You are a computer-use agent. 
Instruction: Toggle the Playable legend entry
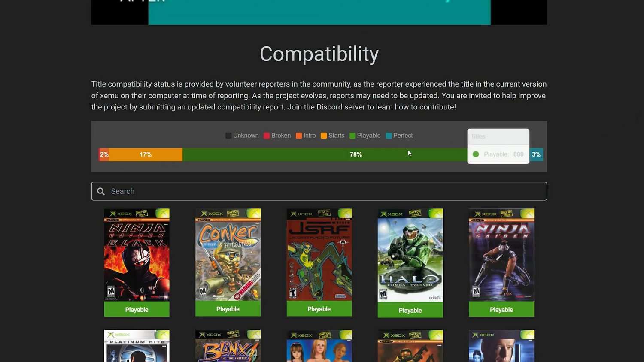pyautogui.click(x=365, y=136)
